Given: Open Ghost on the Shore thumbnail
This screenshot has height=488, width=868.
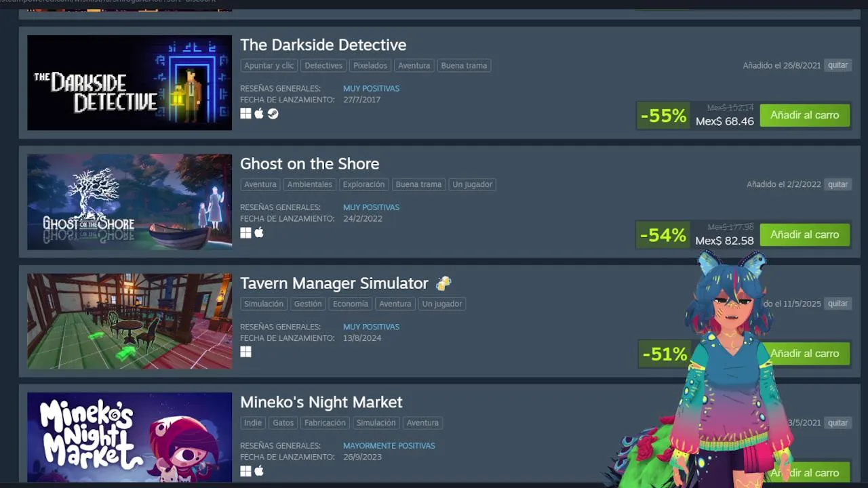Looking at the screenshot, I should click(130, 202).
